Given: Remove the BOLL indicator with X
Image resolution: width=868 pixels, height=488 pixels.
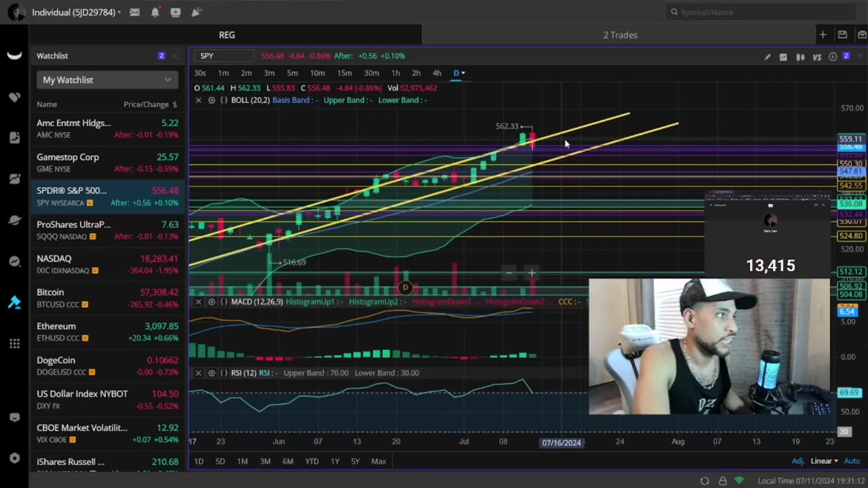Looking at the screenshot, I should point(198,100).
